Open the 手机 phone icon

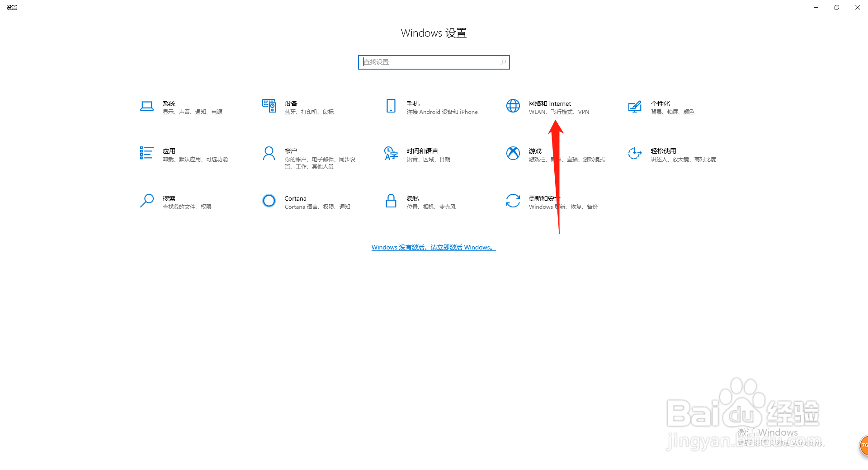pos(391,106)
